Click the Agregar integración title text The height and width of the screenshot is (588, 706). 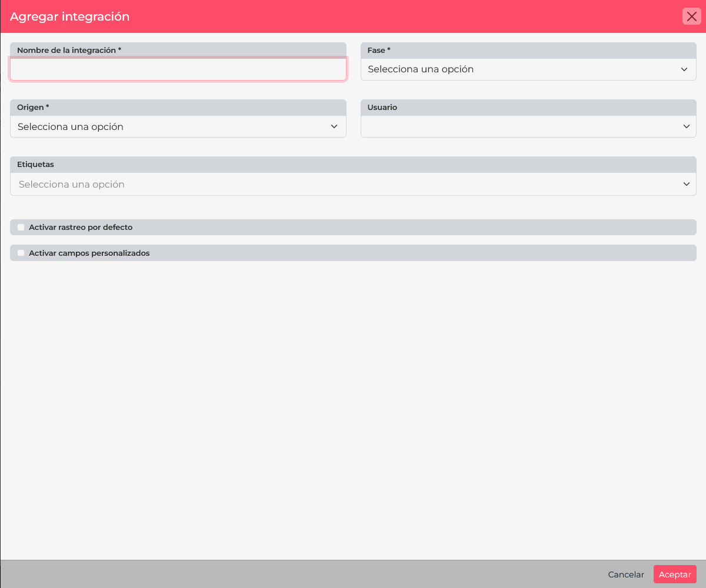[x=69, y=16]
